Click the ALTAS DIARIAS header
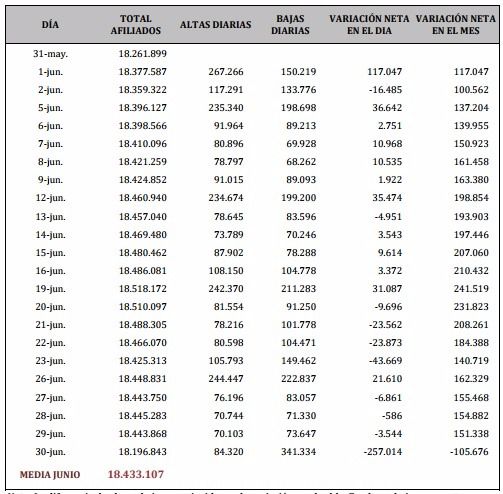This screenshot has width=503, height=494. [216, 25]
